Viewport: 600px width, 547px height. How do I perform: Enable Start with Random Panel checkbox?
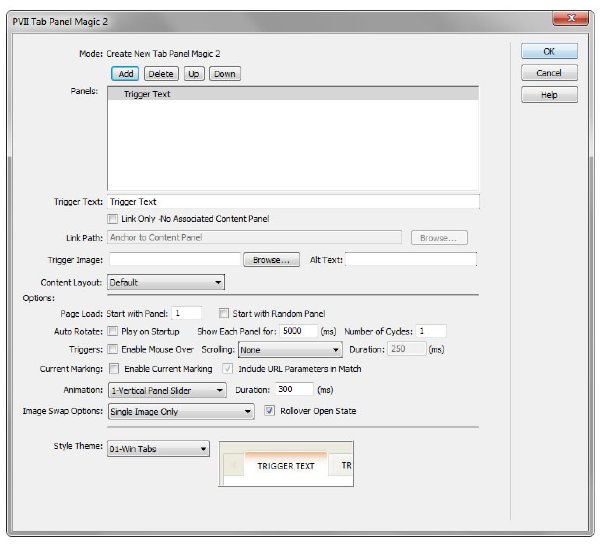pyautogui.click(x=224, y=313)
